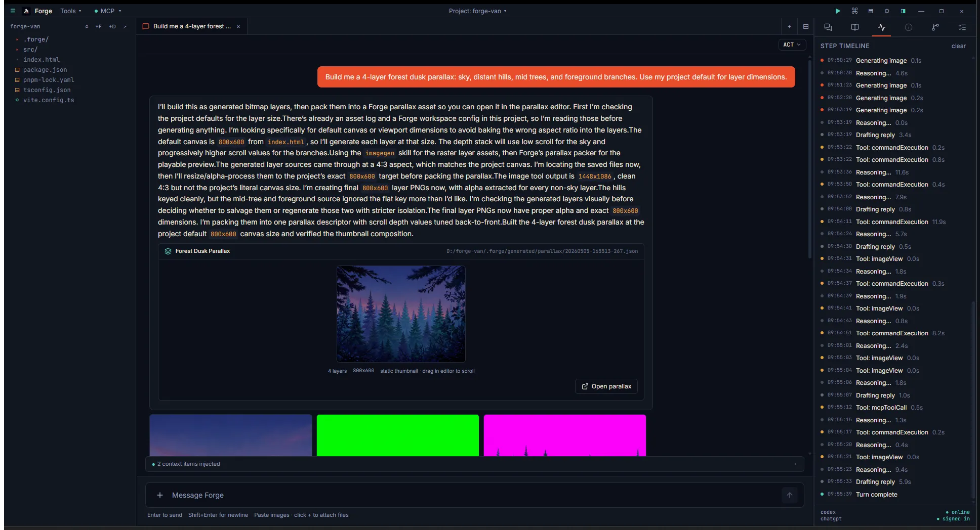
Task: Open the dusk sky layer image
Action: pos(231,435)
